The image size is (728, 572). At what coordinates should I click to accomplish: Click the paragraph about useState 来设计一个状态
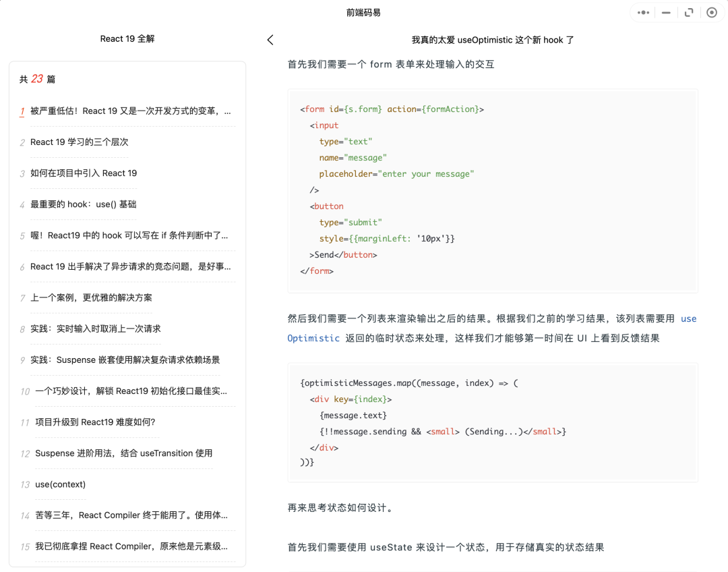click(x=446, y=547)
